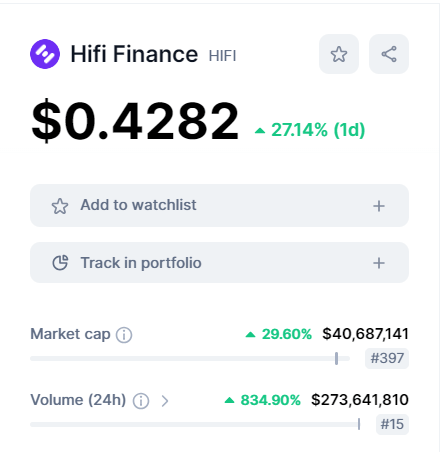Open the Volume (24h) info tooltip icon
This screenshot has width=440, height=452.
point(141,401)
